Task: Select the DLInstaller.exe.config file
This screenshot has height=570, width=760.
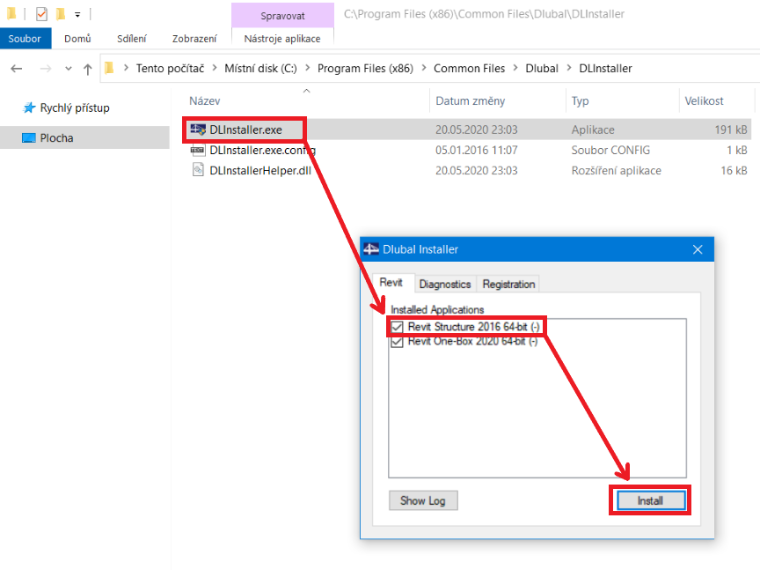Action: (262, 150)
